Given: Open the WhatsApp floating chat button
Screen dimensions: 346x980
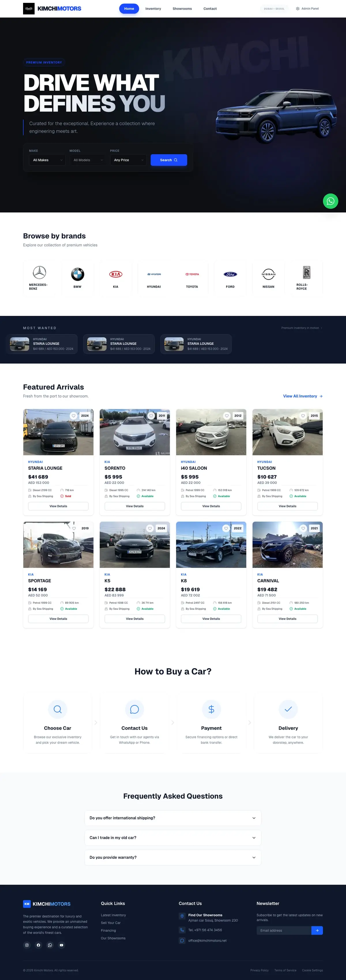Looking at the screenshot, I should point(330,201).
